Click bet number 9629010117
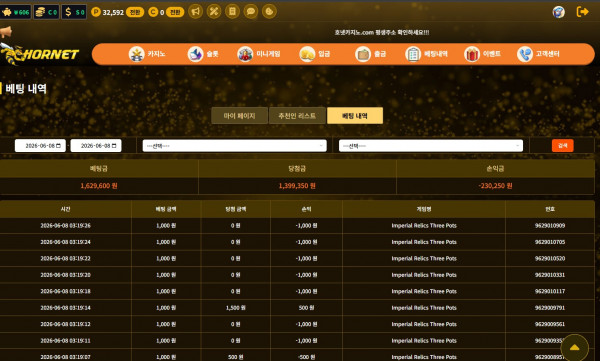Screen dimensions: 600x361 click(x=550, y=291)
